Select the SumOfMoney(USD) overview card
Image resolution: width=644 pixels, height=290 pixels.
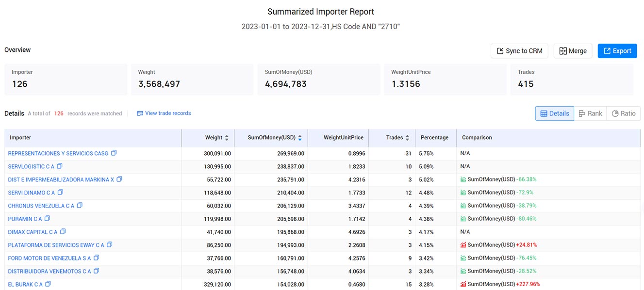[x=319, y=80]
